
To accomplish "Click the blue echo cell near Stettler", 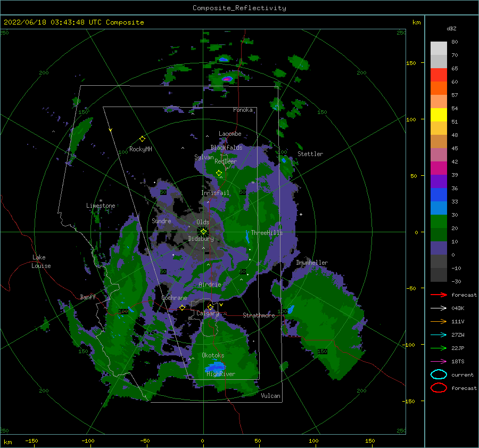I will point(284,160).
